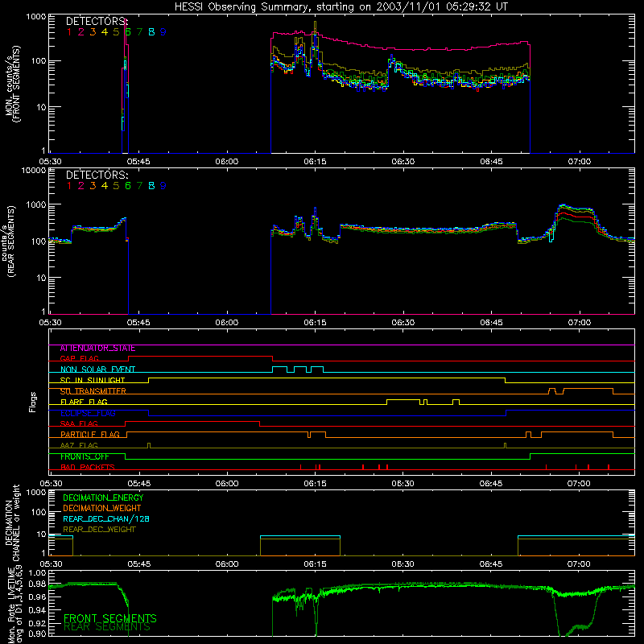Click the HESSI Observing Summary title
Screen dimensions: 644x644
tap(341, 7)
